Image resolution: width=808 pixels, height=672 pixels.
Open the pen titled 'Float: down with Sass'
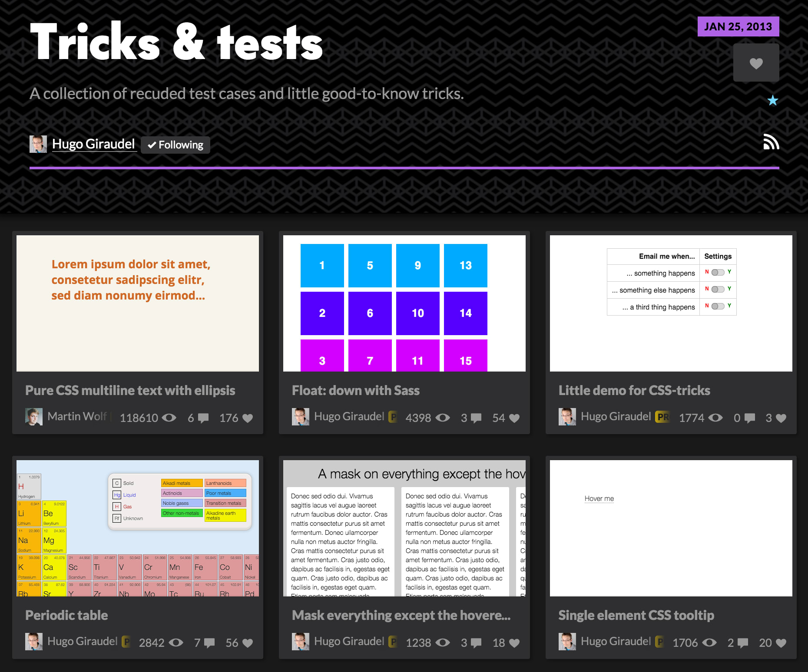(x=356, y=390)
